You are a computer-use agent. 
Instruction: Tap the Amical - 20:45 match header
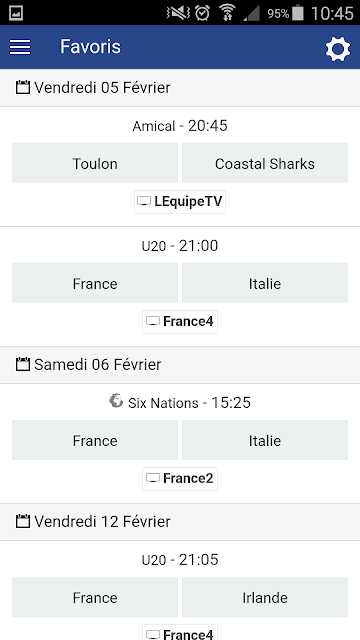pyautogui.click(x=180, y=126)
